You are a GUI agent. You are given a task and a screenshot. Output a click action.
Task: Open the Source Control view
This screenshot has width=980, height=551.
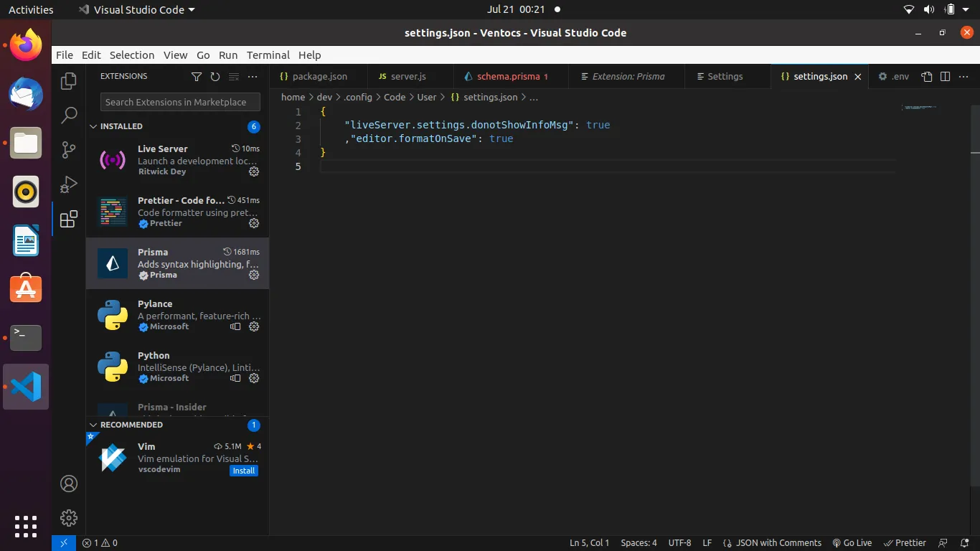(x=69, y=149)
